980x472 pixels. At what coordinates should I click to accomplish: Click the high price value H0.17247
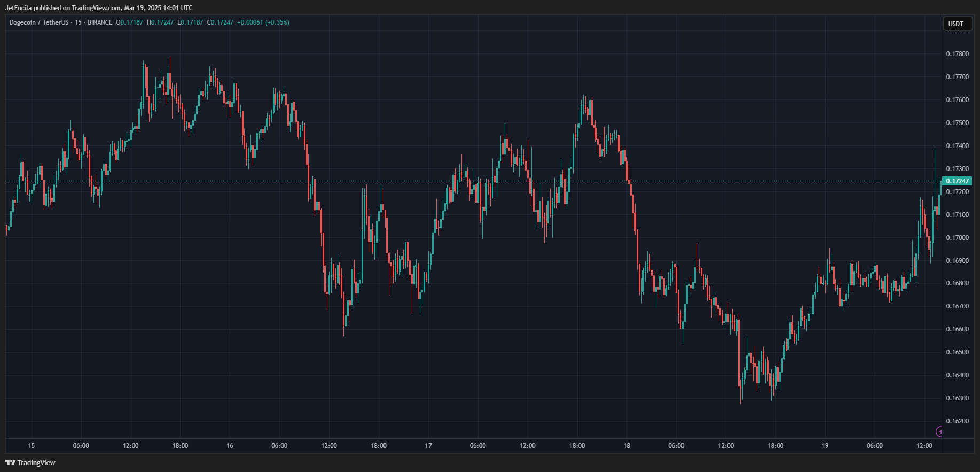160,22
